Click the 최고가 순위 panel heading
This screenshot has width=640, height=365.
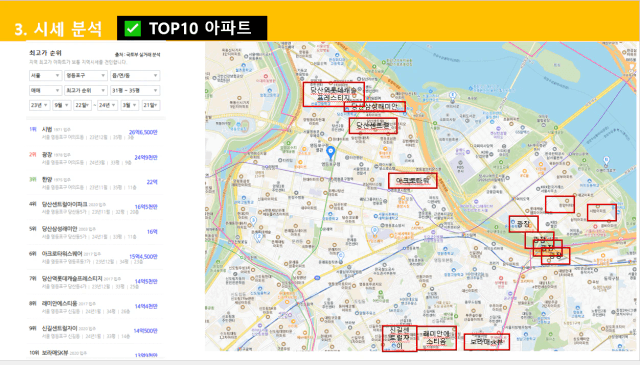[45, 53]
